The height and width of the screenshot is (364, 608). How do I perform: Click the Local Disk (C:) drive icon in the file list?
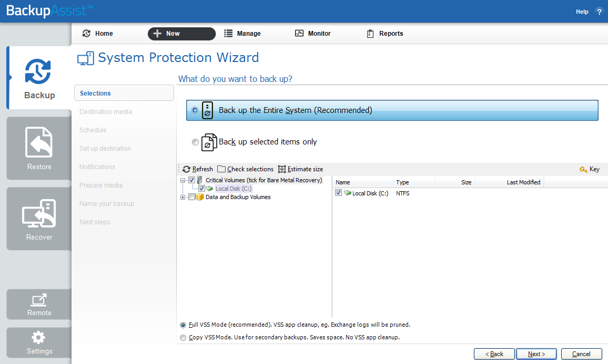[348, 193]
